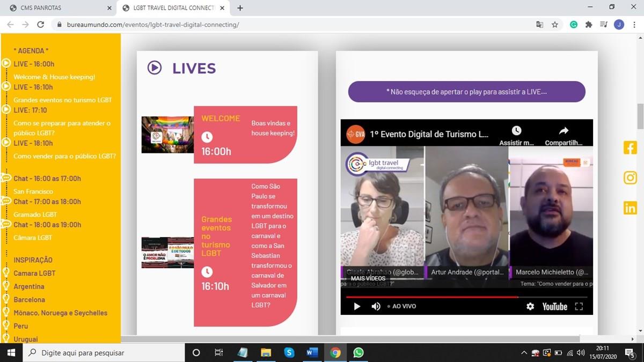The width and height of the screenshot is (644, 362).
Task: Select Barcelona in the sidebar
Action: tap(29, 300)
